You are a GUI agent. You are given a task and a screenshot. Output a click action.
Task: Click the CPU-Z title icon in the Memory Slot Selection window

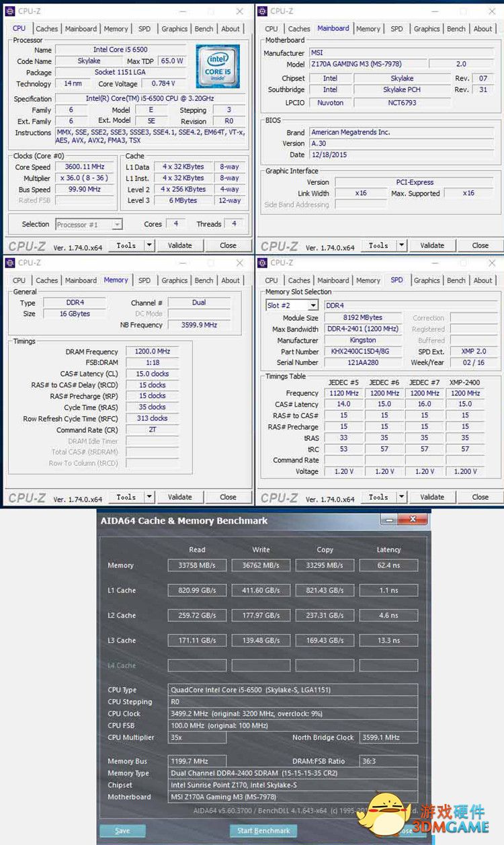tap(263, 262)
